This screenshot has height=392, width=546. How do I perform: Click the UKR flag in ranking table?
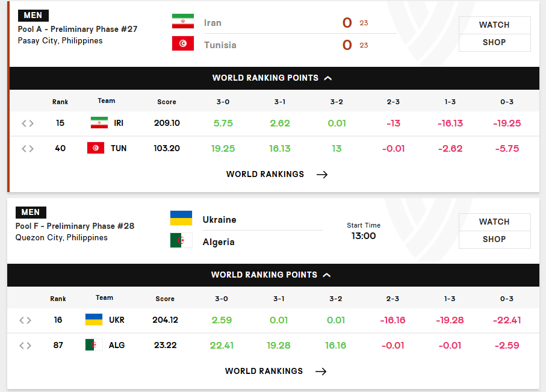94,320
